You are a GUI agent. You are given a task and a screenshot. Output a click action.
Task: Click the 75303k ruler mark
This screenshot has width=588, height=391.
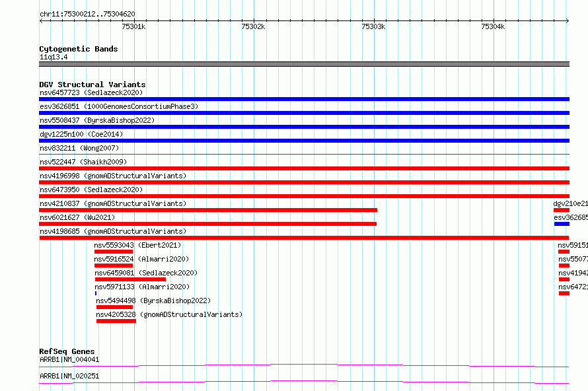pos(373,26)
